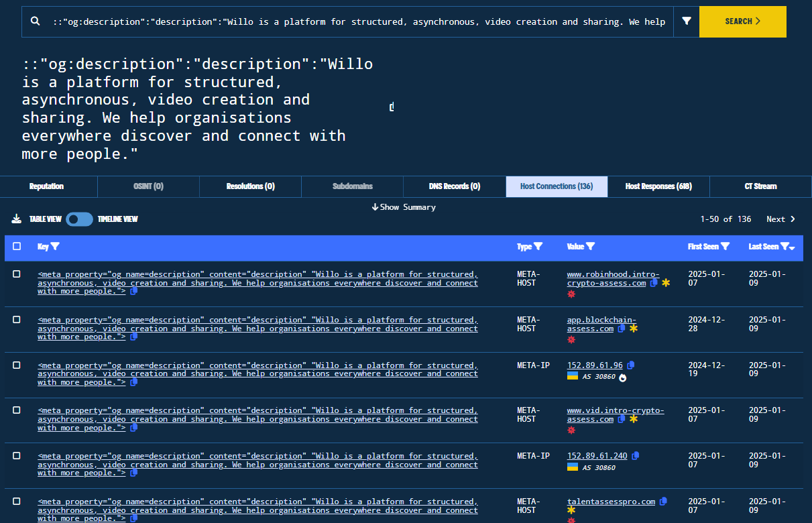Click the yellow SEARCH button

(743, 21)
